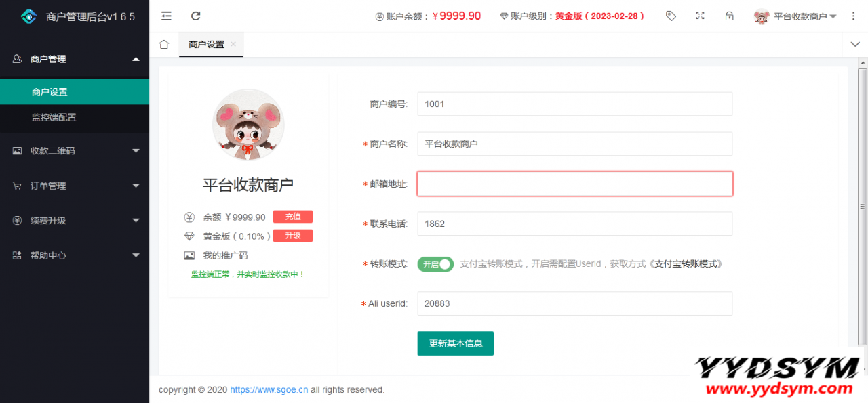Open the 支付宝转账模式 help link
The width and height of the screenshot is (868, 403).
686,264
